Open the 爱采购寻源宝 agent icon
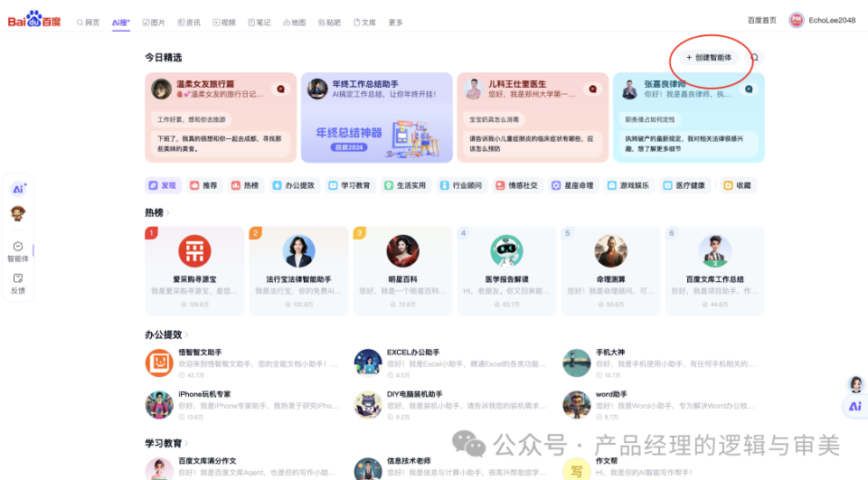The height and width of the screenshot is (480, 868). 194,250
